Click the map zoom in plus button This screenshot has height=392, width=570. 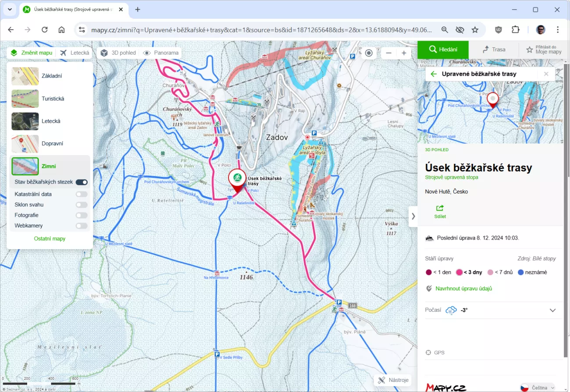(x=403, y=53)
